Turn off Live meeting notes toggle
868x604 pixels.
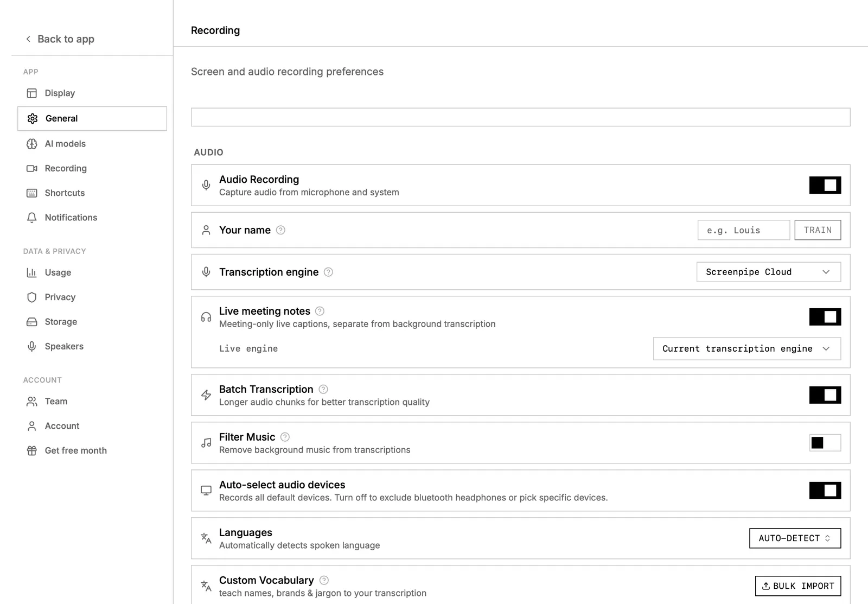825,317
